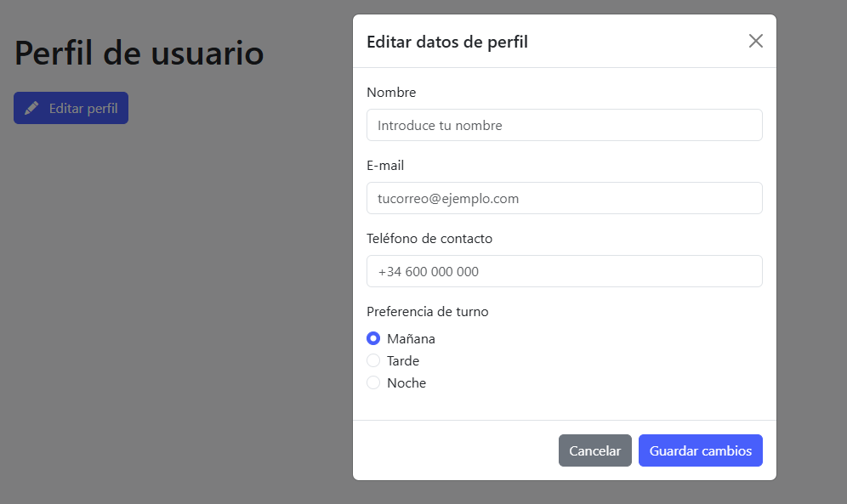Click the Noche label text
847x504 pixels.
coord(406,382)
